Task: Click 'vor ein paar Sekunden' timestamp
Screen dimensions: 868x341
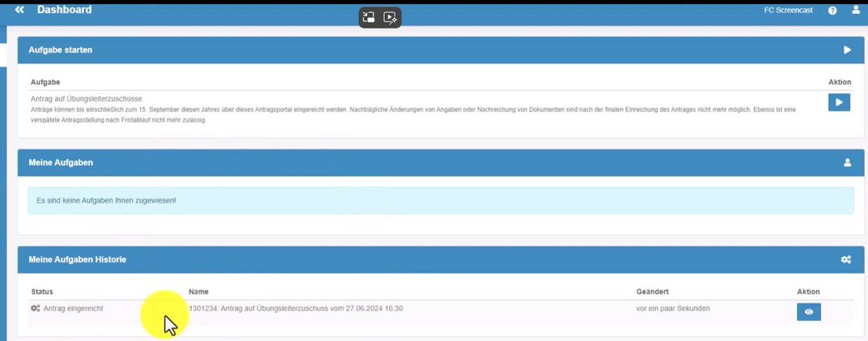Action: [x=674, y=308]
